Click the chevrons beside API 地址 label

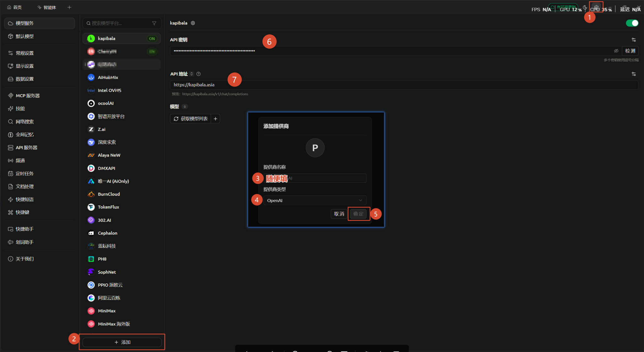pos(192,74)
